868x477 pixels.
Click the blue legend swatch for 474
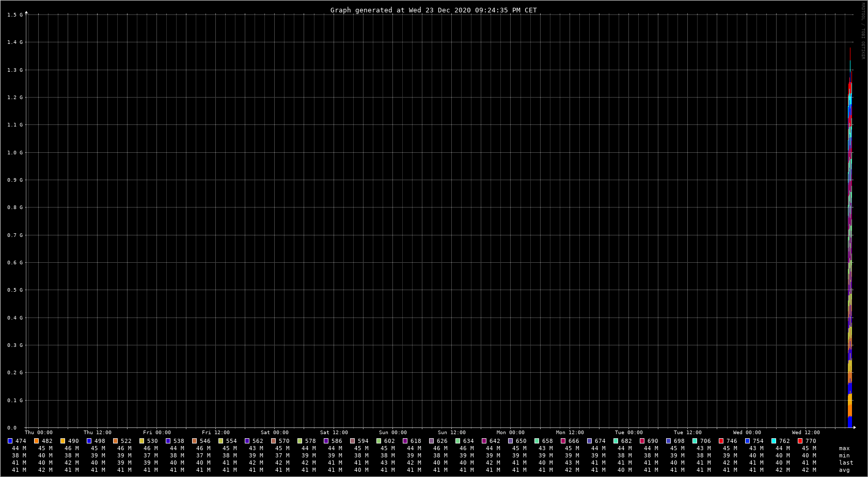(x=10, y=441)
